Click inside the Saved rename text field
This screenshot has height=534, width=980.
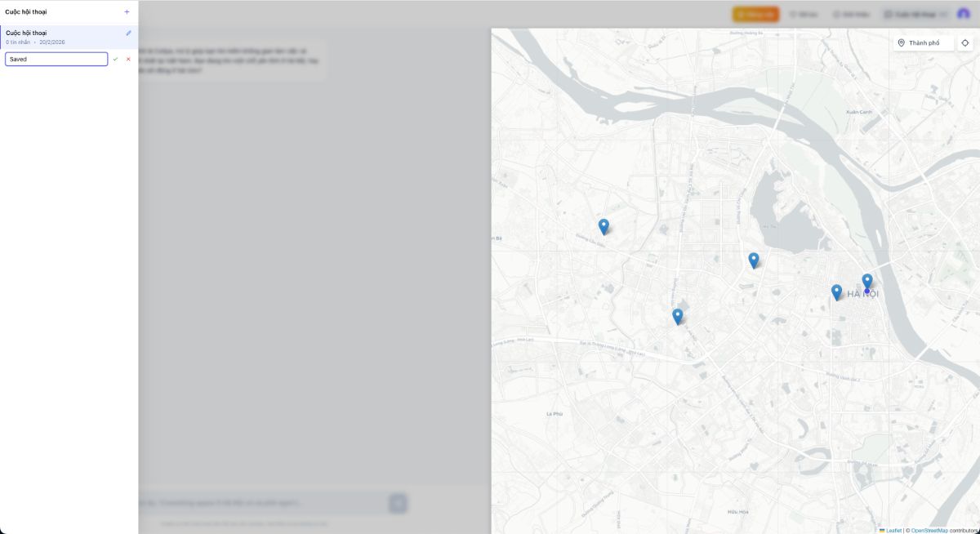(x=56, y=59)
